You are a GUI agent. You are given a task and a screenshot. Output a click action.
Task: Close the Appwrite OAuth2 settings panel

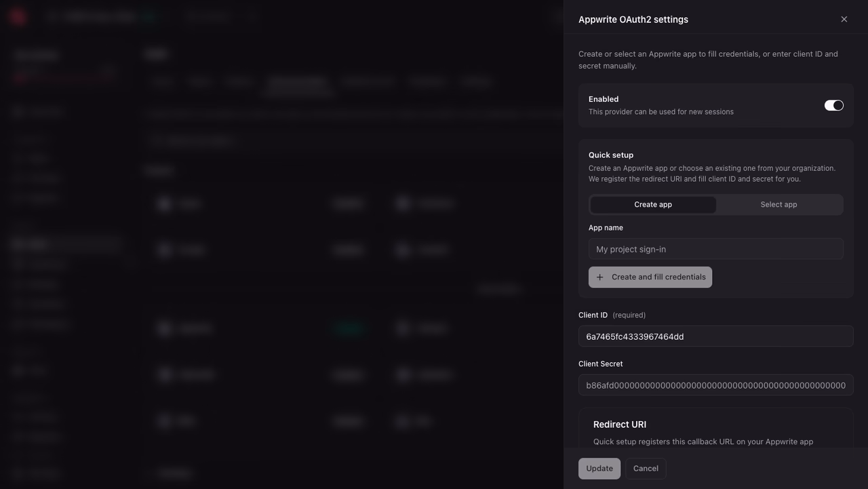point(844,19)
